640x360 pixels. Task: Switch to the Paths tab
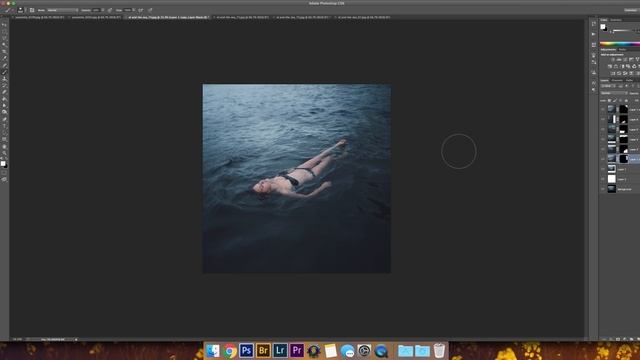(x=629, y=80)
